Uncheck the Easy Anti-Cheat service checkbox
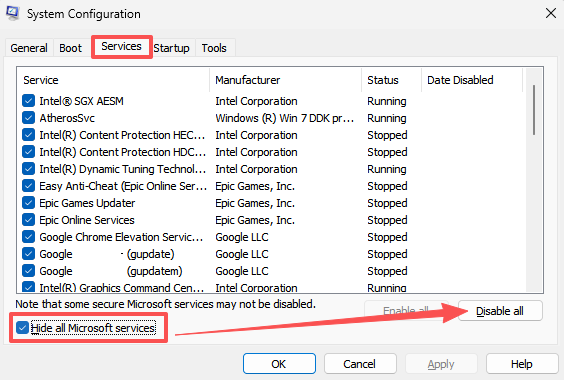The image size is (564, 380). click(28, 186)
